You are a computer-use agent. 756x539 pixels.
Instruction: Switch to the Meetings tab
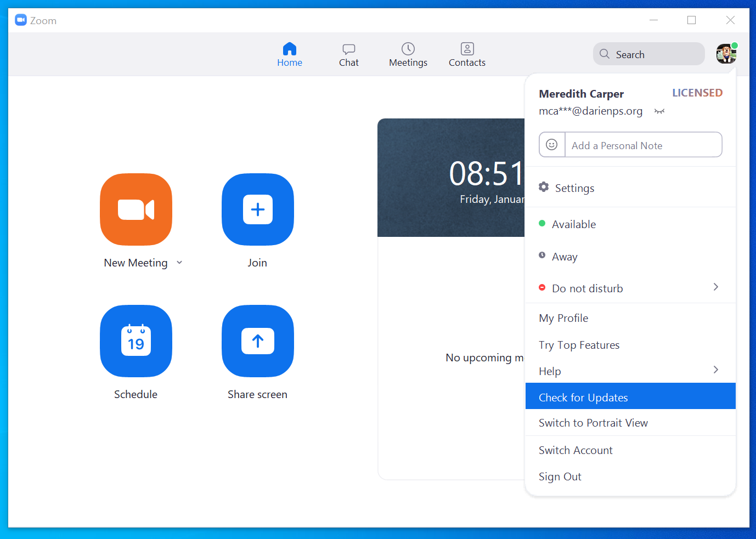coord(408,55)
